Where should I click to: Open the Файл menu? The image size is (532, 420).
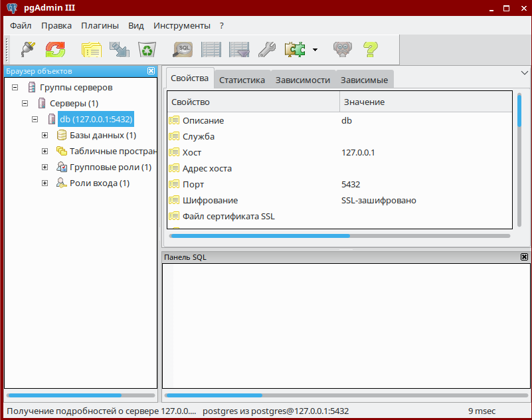pos(21,26)
